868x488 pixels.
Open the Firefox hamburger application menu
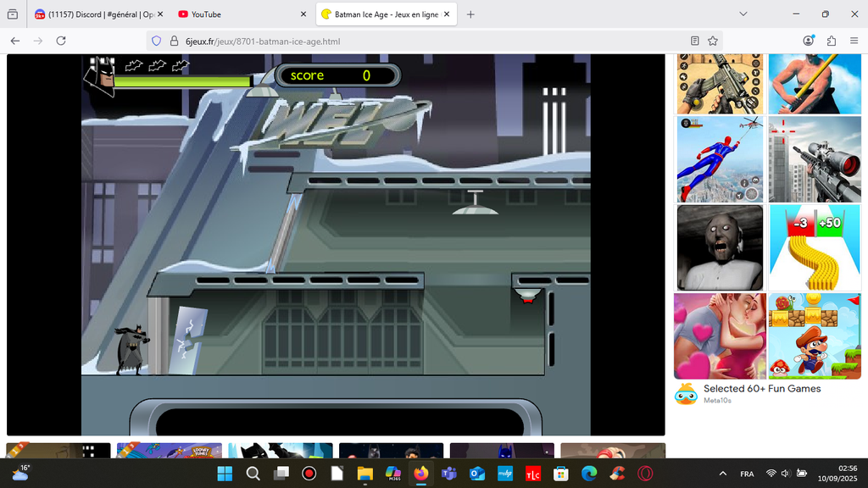tap(853, 41)
